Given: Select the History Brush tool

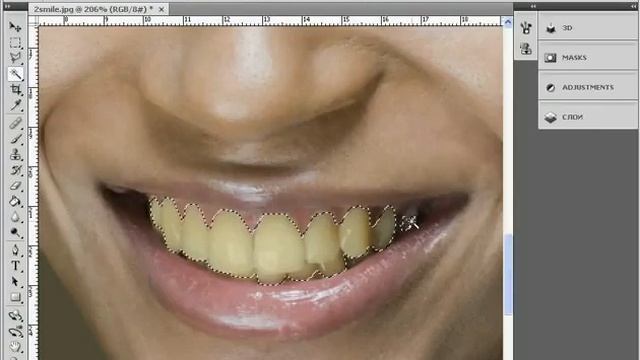Looking at the screenshot, I should coord(15,170).
